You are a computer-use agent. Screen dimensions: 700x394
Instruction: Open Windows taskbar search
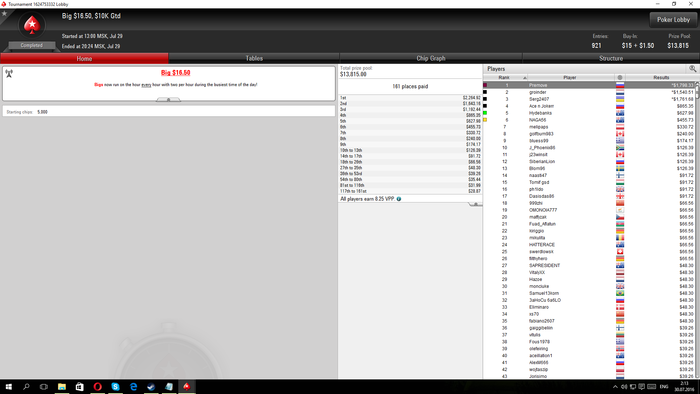tap(26, 386)
